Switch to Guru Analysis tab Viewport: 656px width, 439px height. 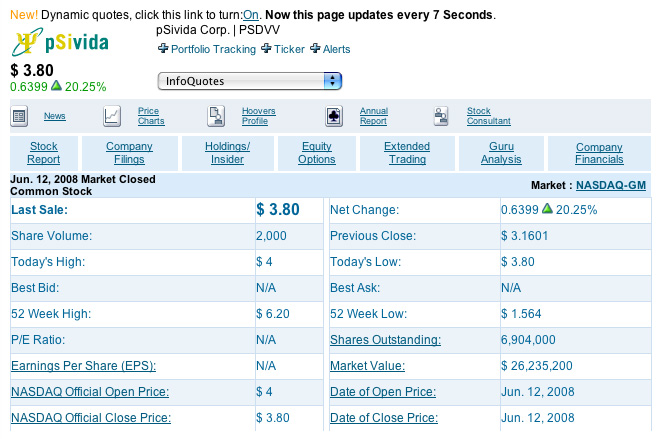point(501,153)
